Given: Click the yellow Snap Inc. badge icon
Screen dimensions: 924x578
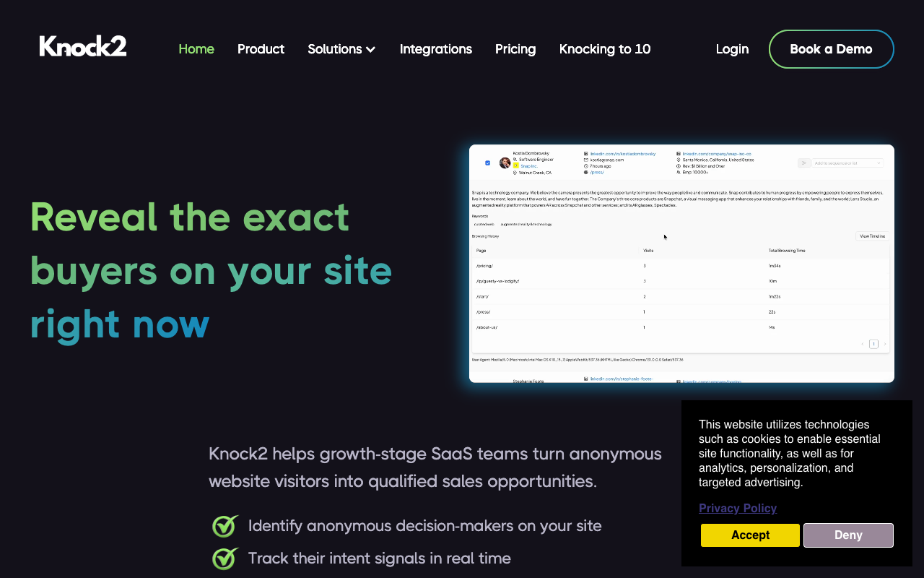Looking at the screenshot, I should pyautogui.click(x=516, y=166).
